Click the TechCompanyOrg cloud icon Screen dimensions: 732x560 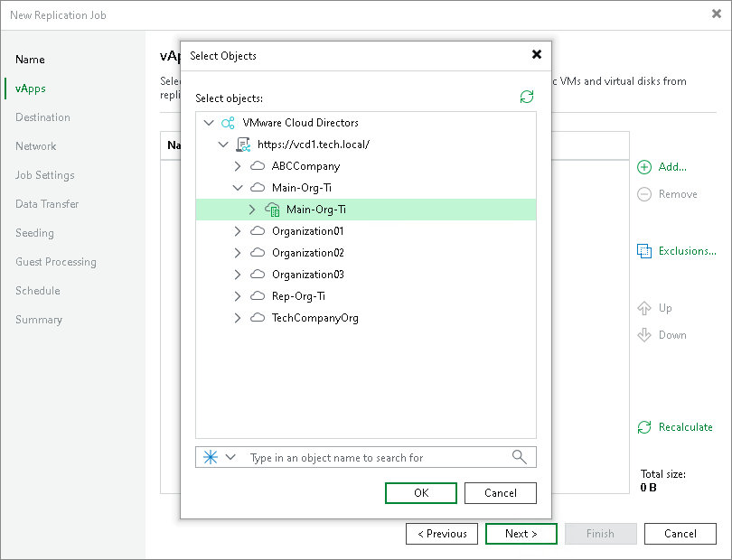[258, 318]
